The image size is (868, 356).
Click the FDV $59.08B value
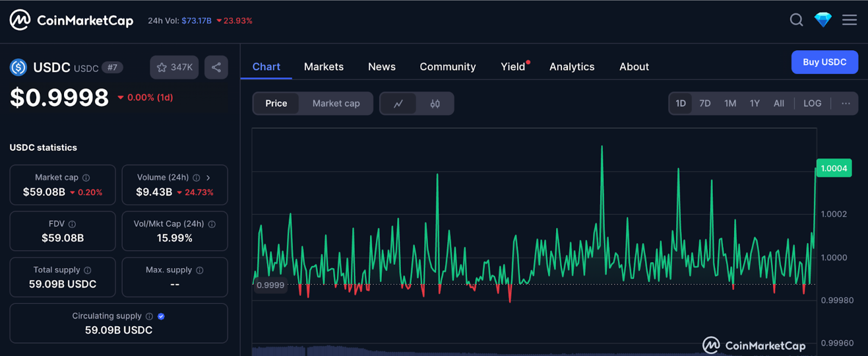pos(63,238)
